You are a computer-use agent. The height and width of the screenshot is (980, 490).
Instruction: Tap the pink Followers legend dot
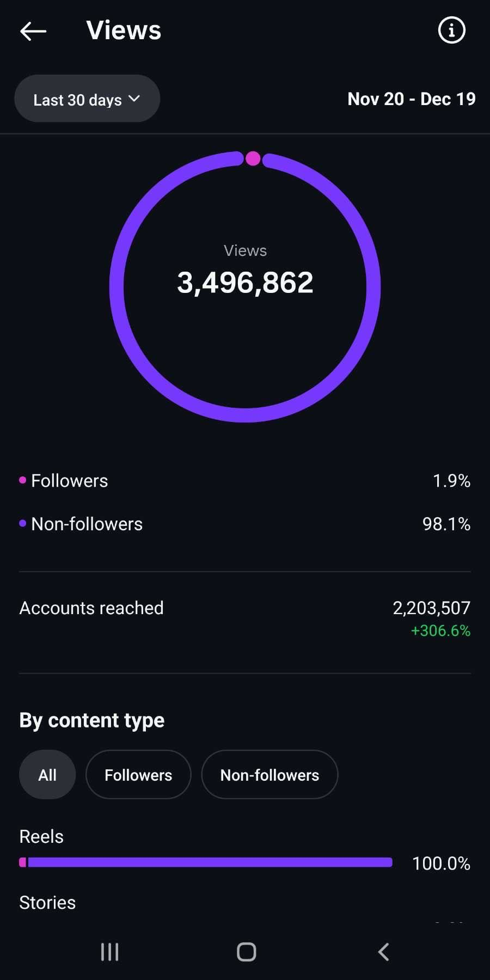pyautogui.click(x=22, y=480)
